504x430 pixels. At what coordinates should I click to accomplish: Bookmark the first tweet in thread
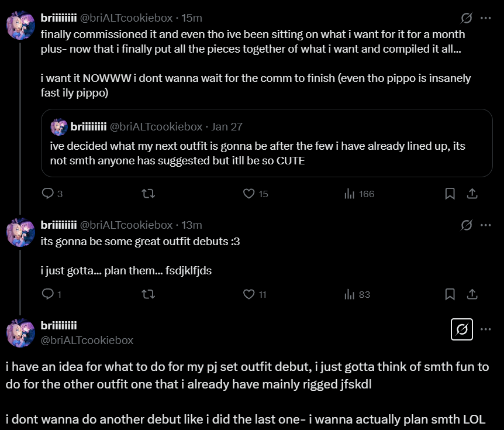(x=450, y=194)
